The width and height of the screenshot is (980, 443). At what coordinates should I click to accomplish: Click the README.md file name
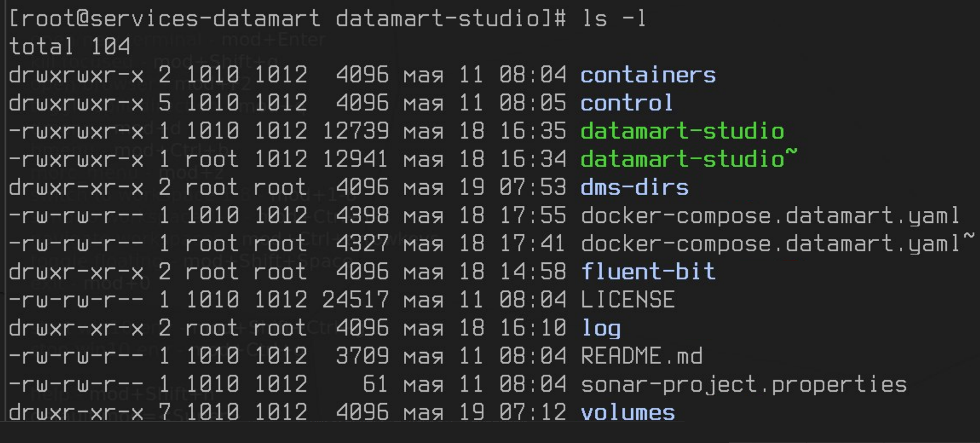click(641, 356)
